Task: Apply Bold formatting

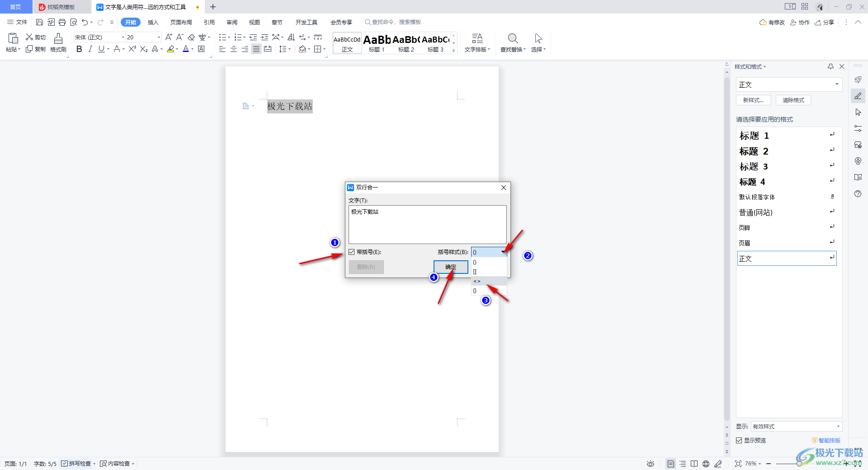Action: point(79,49)
